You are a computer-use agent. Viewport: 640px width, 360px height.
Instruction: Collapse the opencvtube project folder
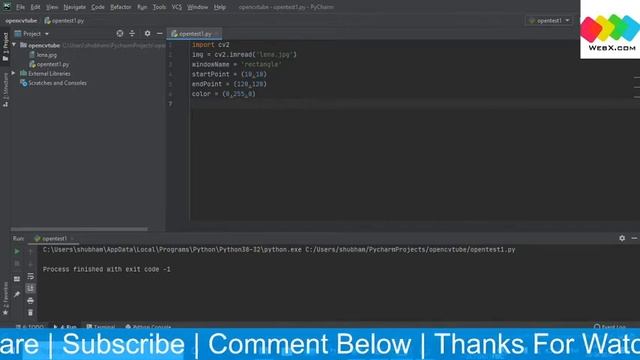coord(15,45)
